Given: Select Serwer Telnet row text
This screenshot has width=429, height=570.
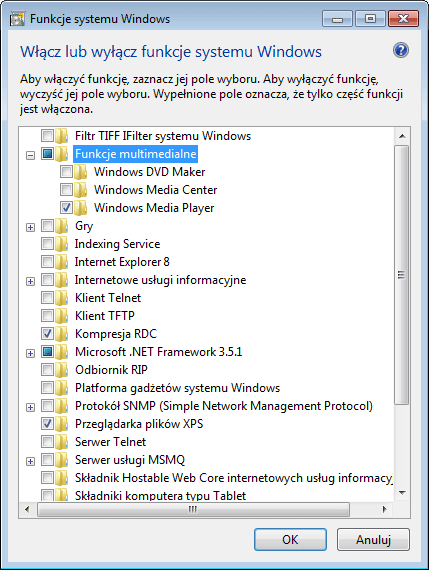Looking at the screenshot, I should click(x=111, y=442).
